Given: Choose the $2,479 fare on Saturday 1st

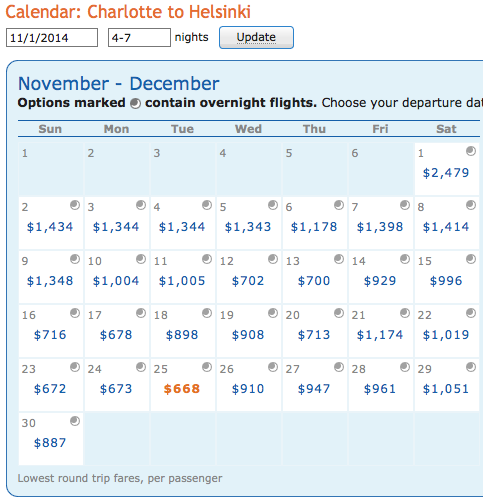Looking at the screenshot, I should coord(446,173).
